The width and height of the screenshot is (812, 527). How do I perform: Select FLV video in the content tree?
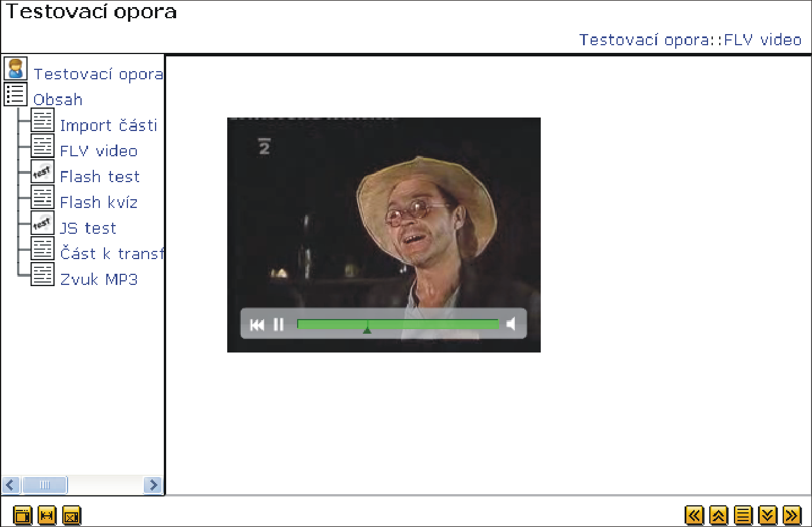[99, 151]
